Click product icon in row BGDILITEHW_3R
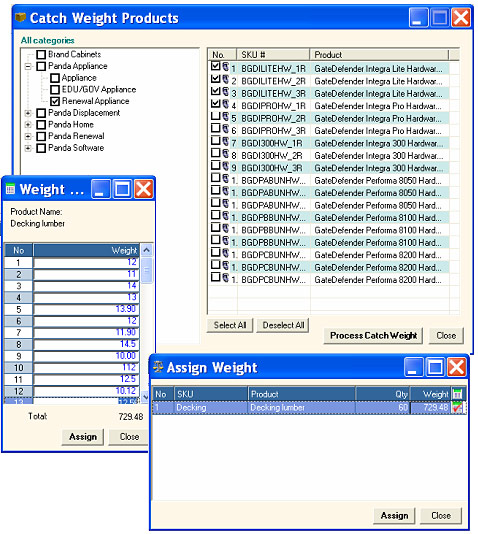The image size is (478, 534). [225, 92]
